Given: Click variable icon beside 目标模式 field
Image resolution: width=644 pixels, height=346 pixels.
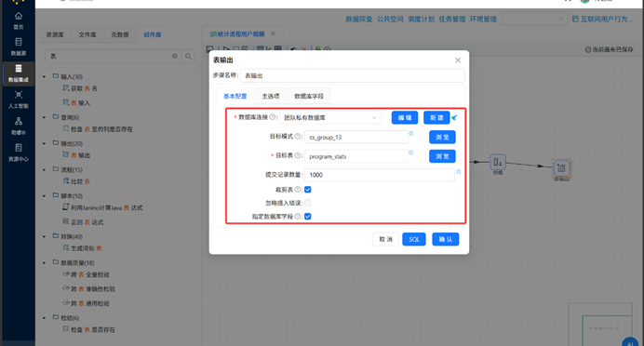Looking at the screenshot, I should click(411, 133).
